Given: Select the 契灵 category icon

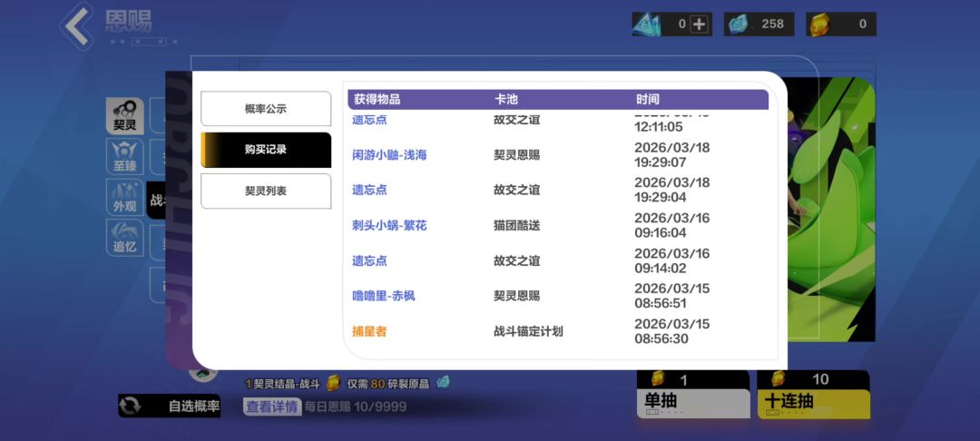Looking at the screenshot, I should pos(124,116).
